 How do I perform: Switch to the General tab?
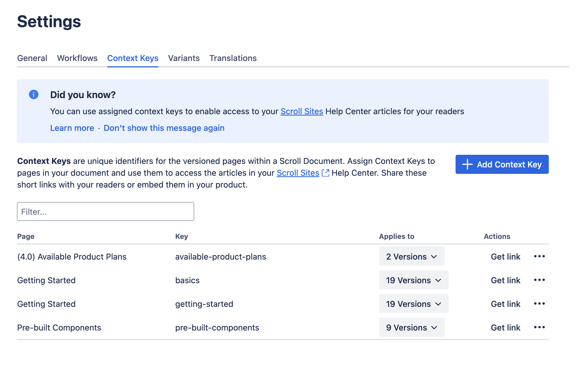pos(32,58)
